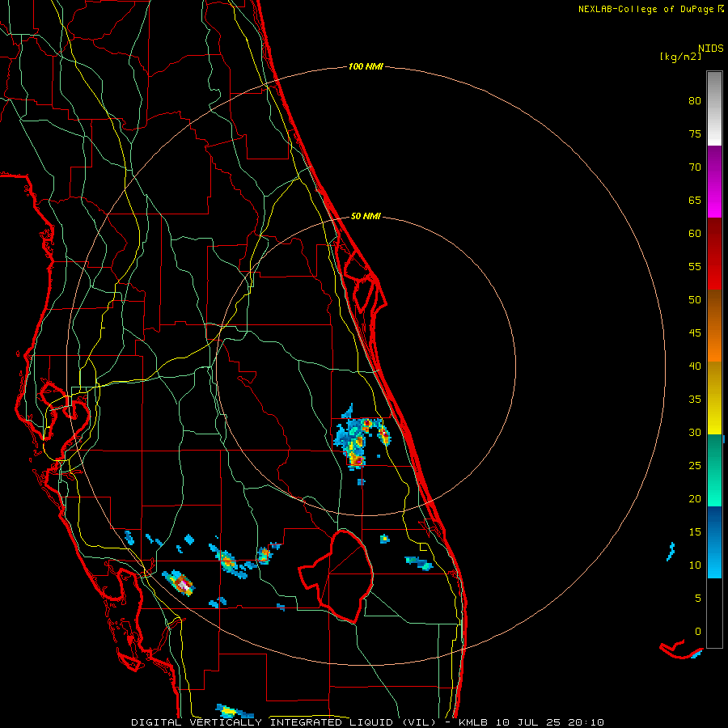Select the green color bar segment
Viewport: 728px width, 728px height.
(714, 470)
